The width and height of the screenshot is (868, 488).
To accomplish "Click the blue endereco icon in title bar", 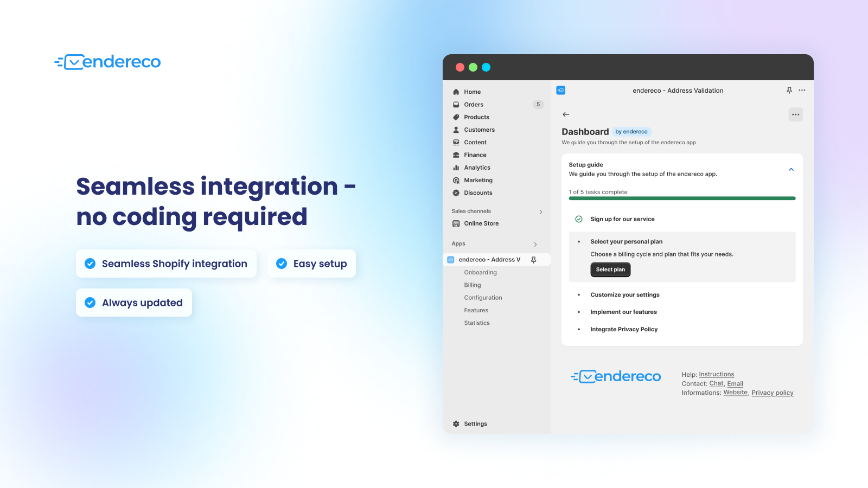I will click(x=561, y=90).
